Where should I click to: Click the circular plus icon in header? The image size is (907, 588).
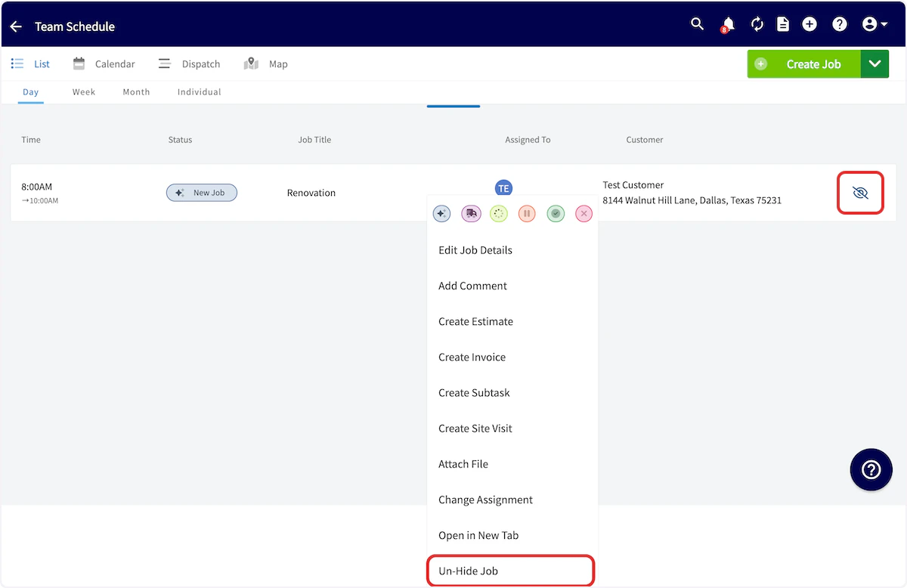click(809, 24)
